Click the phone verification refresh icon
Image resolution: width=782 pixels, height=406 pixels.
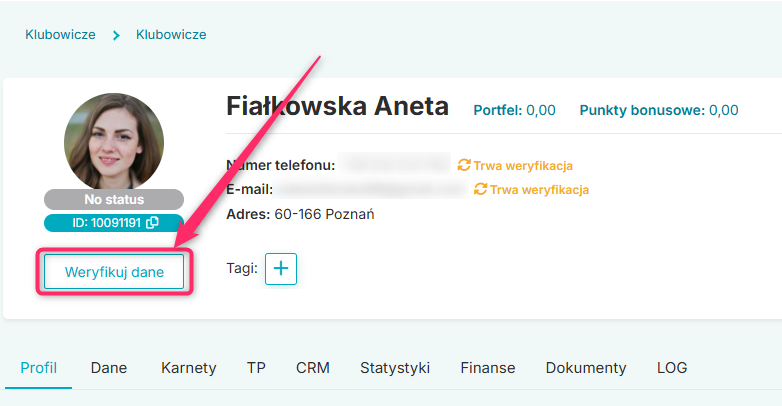[x=464, y=165]
